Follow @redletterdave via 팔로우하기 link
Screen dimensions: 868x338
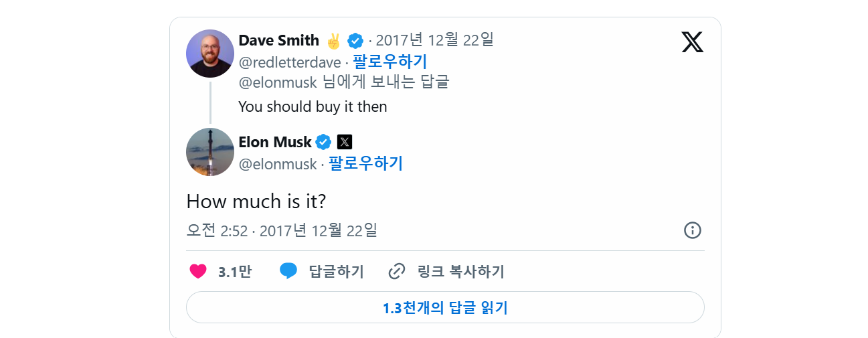pyautogui.click(x=389, y=62)
